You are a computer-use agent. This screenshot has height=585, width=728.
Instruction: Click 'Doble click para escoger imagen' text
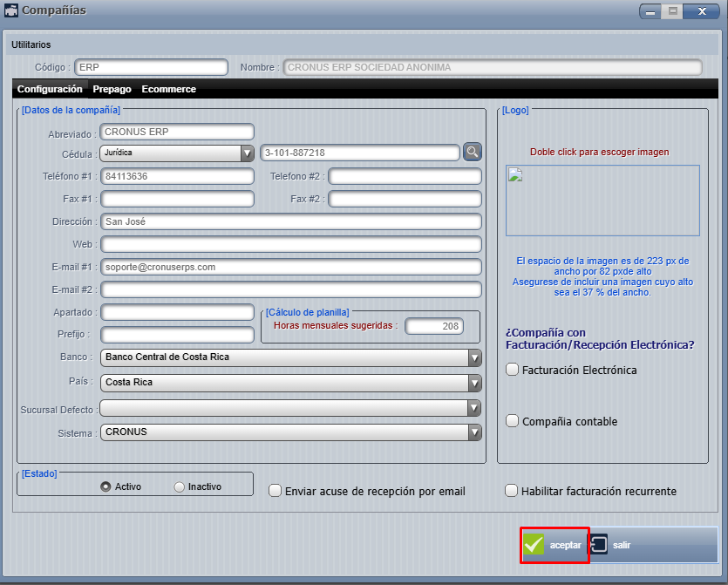click(599, 152)
